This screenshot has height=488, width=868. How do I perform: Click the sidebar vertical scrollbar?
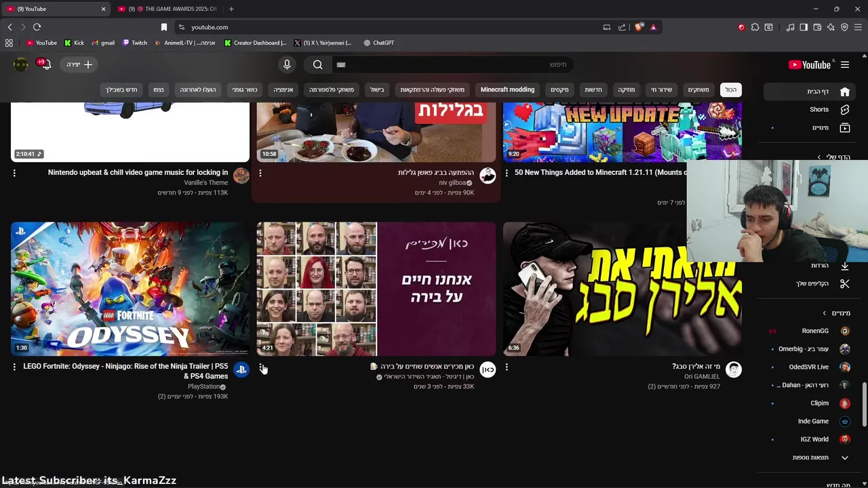tap(865, 405)
